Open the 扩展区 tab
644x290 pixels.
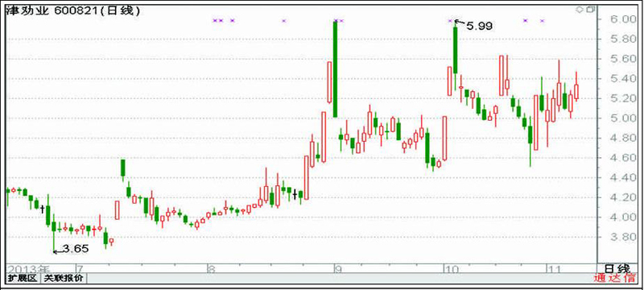(23, 278)
